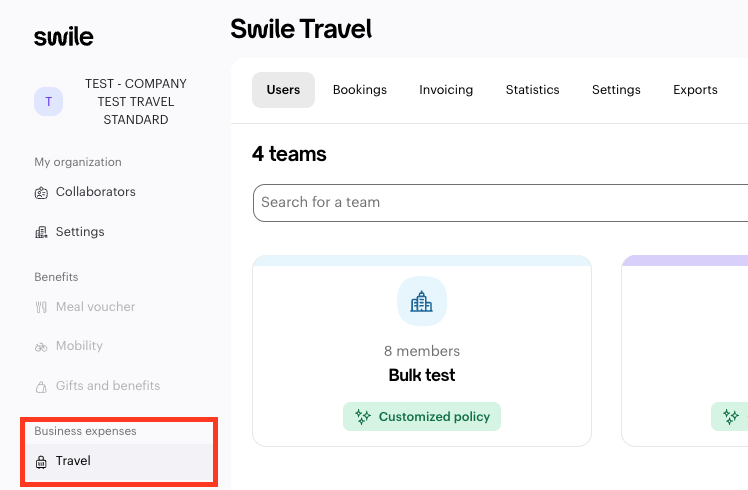Click the Collaborators sidebar icon
This screenshot has height=490, width=748.
(41, 192)
